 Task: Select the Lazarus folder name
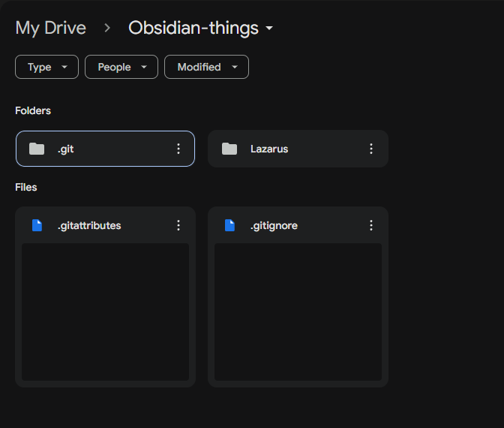click(269, 149)
